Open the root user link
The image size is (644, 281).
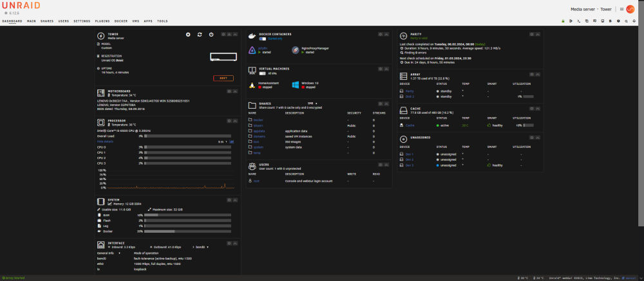click(256, 181)
